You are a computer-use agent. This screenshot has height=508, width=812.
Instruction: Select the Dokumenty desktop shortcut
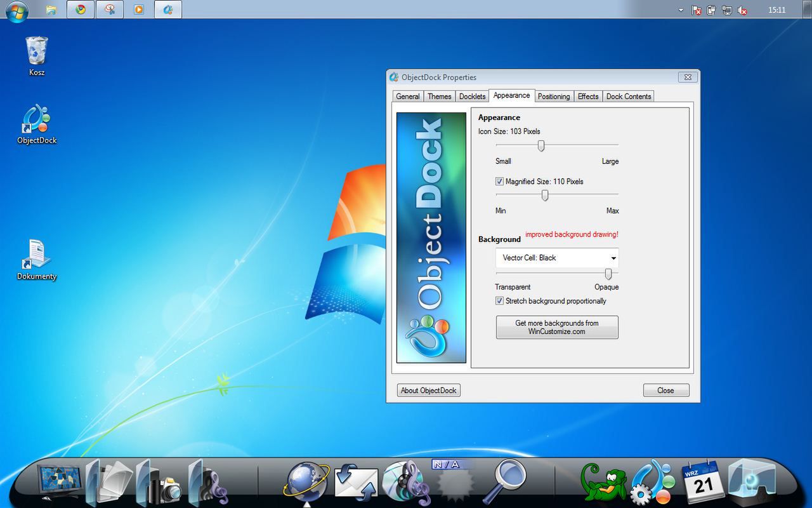pos(37,260)
